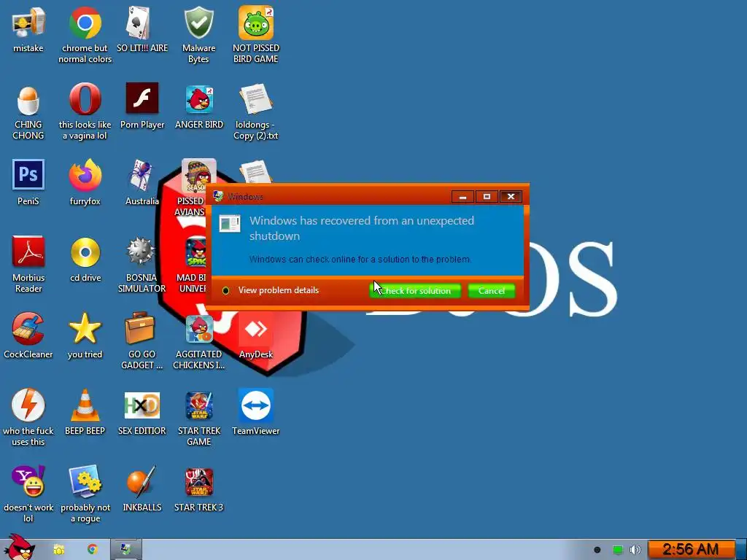Select the cd drive disc icon
The image size is (747, 560).
(x=85, y=252)
